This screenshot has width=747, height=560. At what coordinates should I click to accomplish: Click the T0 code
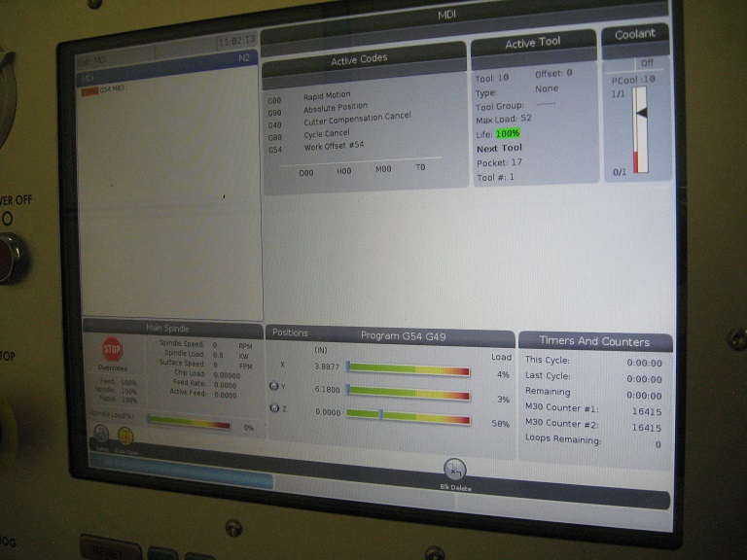click(420, 167)
